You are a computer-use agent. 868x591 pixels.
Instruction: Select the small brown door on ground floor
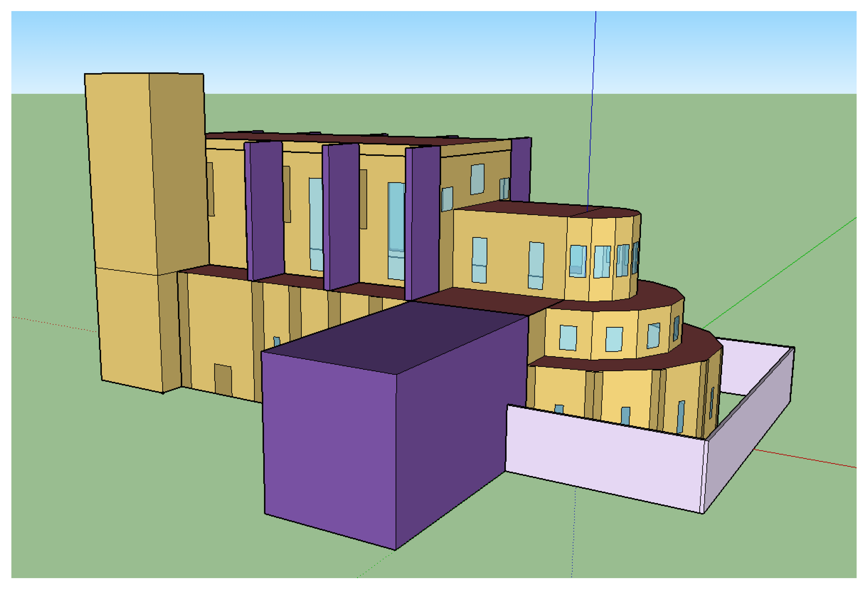tap(223, 380)
